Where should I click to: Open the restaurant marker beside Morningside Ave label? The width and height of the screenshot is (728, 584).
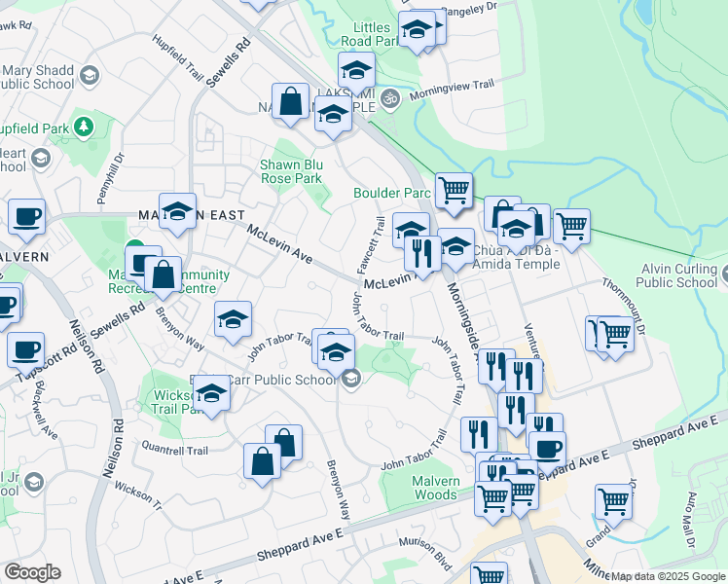[496, 368]
